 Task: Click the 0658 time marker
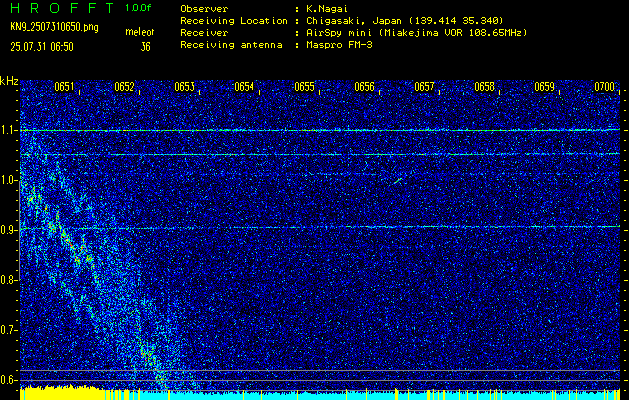click(484, 87)
